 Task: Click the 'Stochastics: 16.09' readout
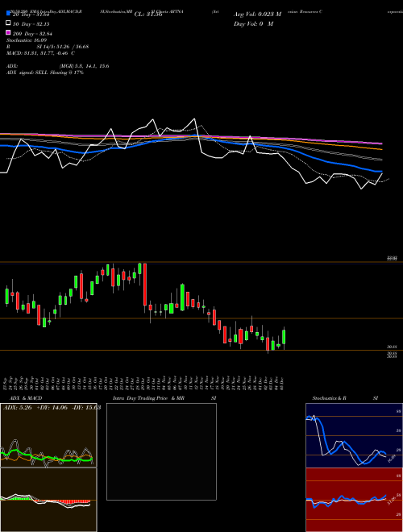tap(27, 40)
